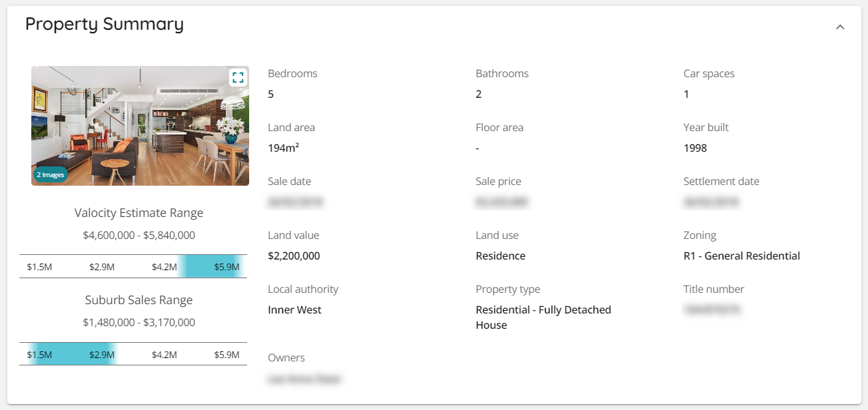
Task: Click the $4,600,000 - $5,840,000 estimate text
Action: point(139,235)
